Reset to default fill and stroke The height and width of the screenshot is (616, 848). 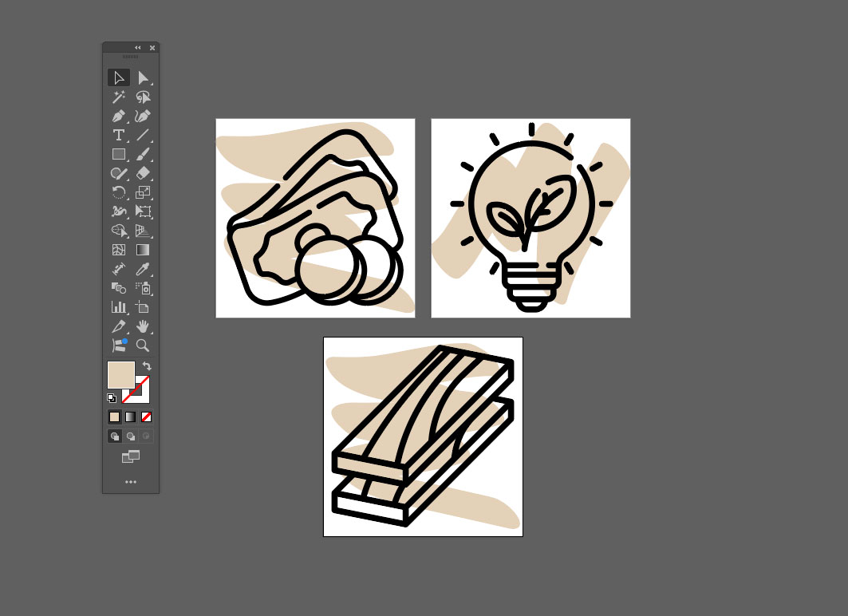point(112,397)
